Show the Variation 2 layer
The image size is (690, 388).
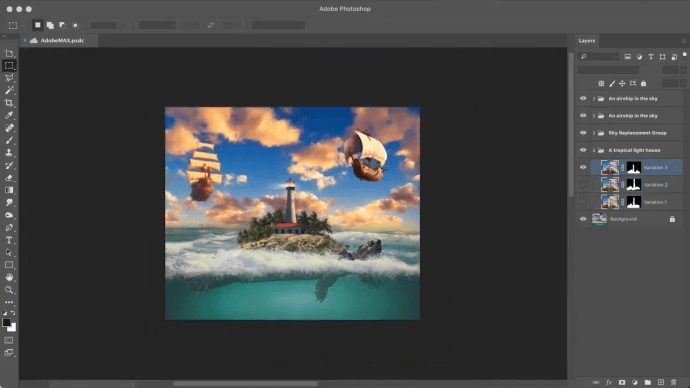(583, 185)
